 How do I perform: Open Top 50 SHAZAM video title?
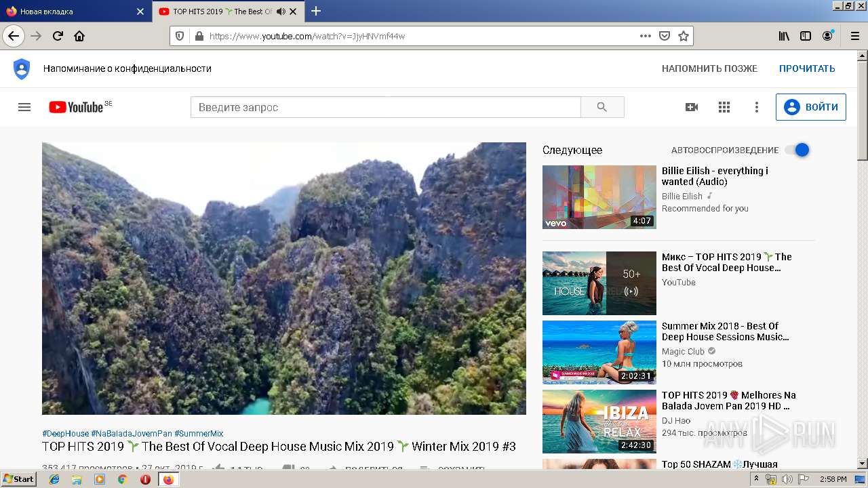719,464
